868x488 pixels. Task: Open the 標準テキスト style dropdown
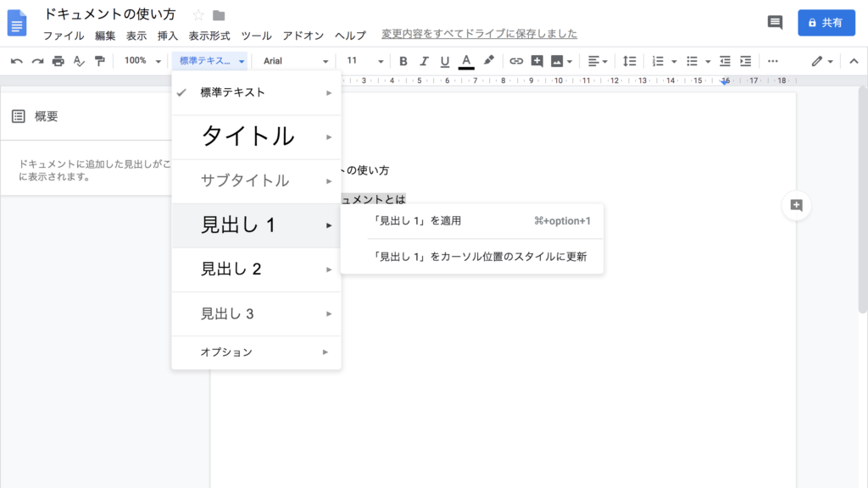click(x=210, y=61)
